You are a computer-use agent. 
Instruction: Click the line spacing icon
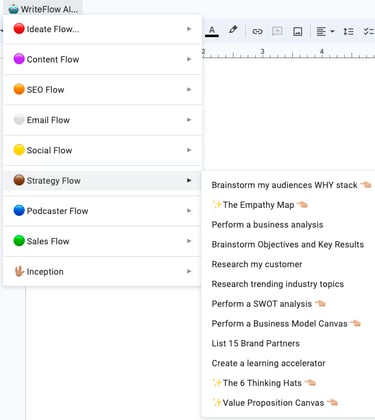[349, 32]
